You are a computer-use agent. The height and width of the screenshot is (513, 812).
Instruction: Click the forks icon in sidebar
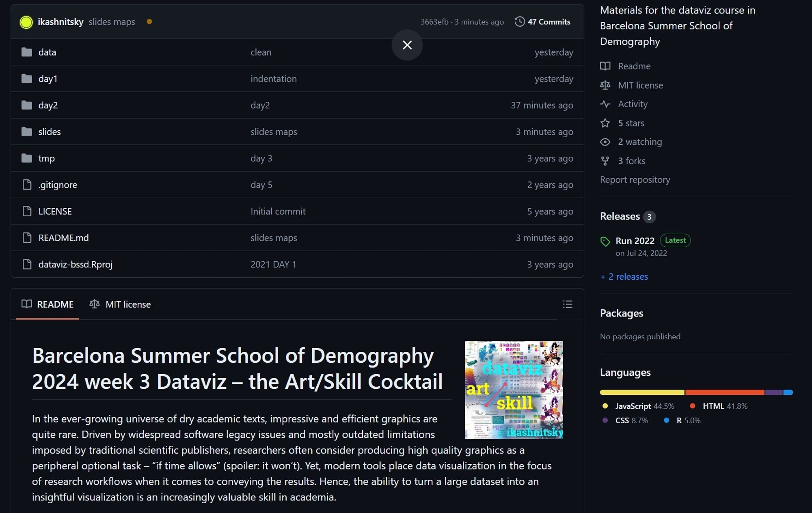[605, 161]
